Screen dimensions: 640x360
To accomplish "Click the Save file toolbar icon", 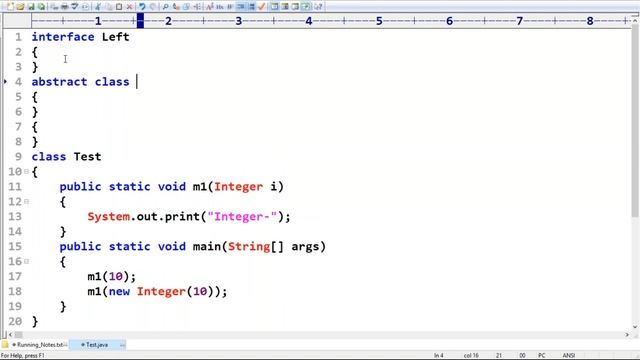I will point(31,7).
